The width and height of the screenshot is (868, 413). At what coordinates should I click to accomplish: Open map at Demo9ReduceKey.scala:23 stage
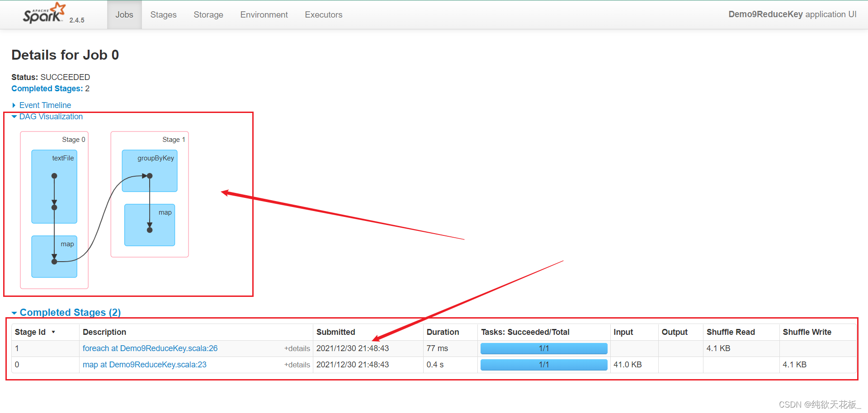[x=145, y=365]
